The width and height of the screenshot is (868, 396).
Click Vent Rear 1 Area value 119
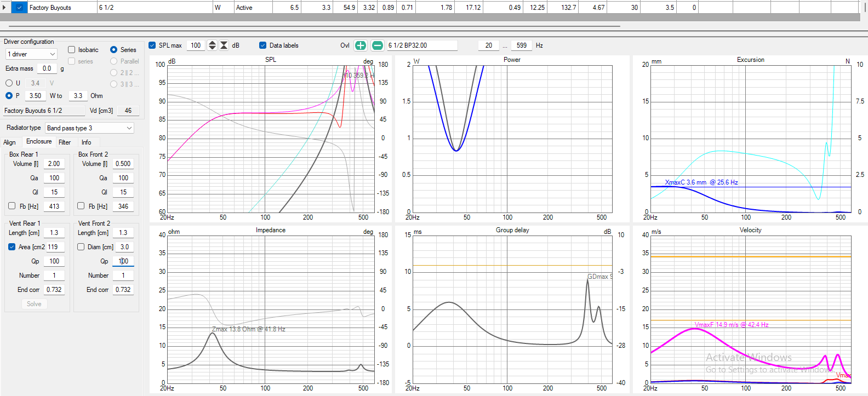pos(55,247)
